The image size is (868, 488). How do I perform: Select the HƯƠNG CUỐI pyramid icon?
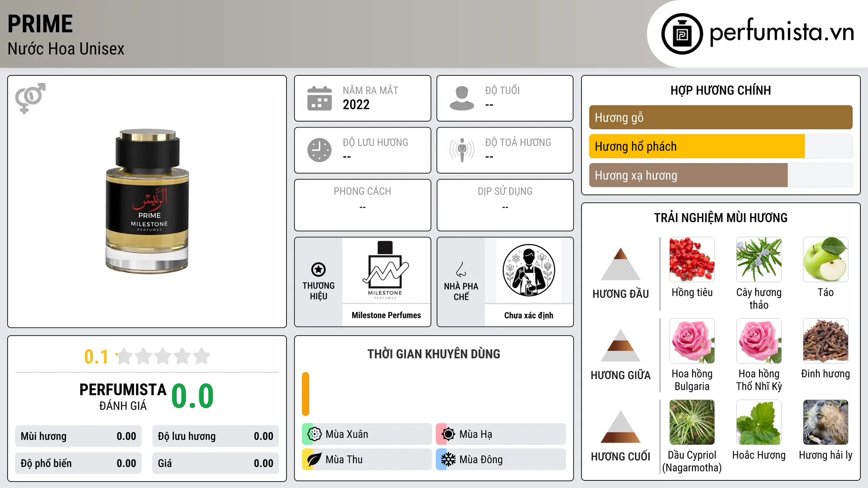[x=620, y=427]
